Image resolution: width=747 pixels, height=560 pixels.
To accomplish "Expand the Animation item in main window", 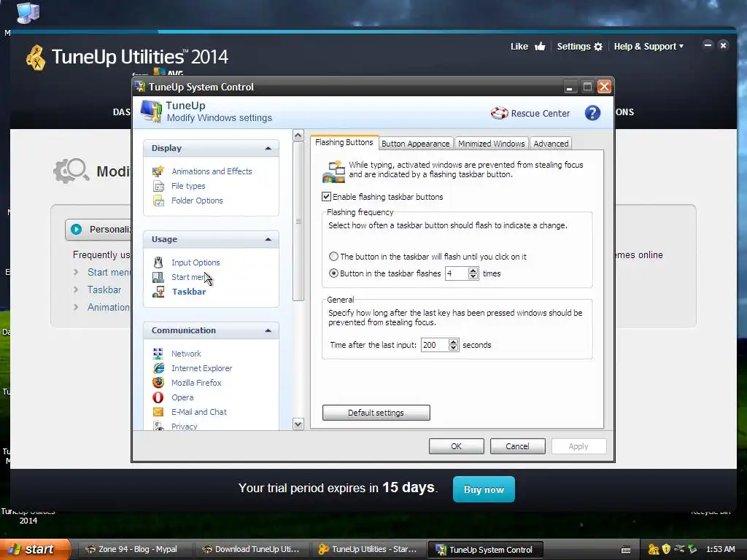I will [x=75, y=308].
